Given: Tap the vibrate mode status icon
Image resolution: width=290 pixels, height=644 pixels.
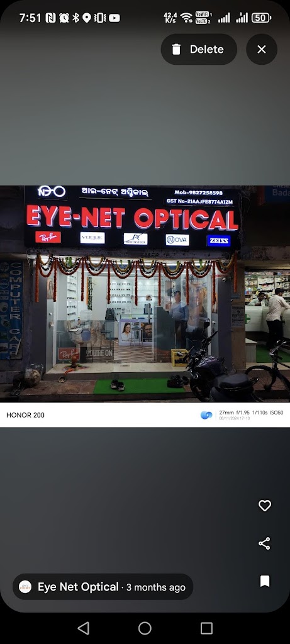Looking at the screenshot, I should [x=100, y=18].
